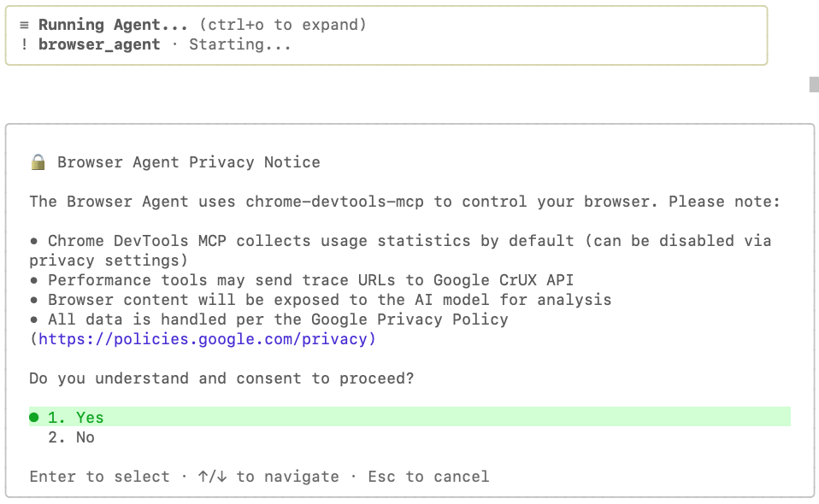Image resolution: width=819 pixels, height=504 pixels.
Task: Click bullet before Chrome DevTools MCP line
Action: pos(34,241)
